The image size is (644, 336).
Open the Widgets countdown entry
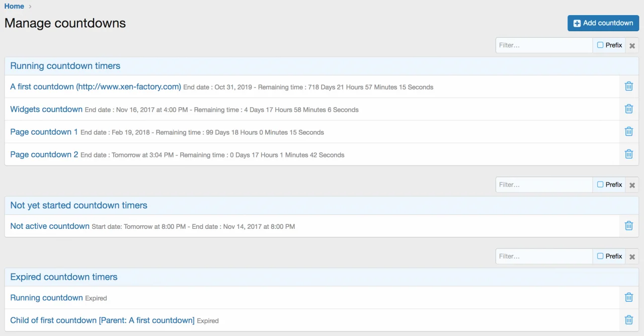pos(46,109)
